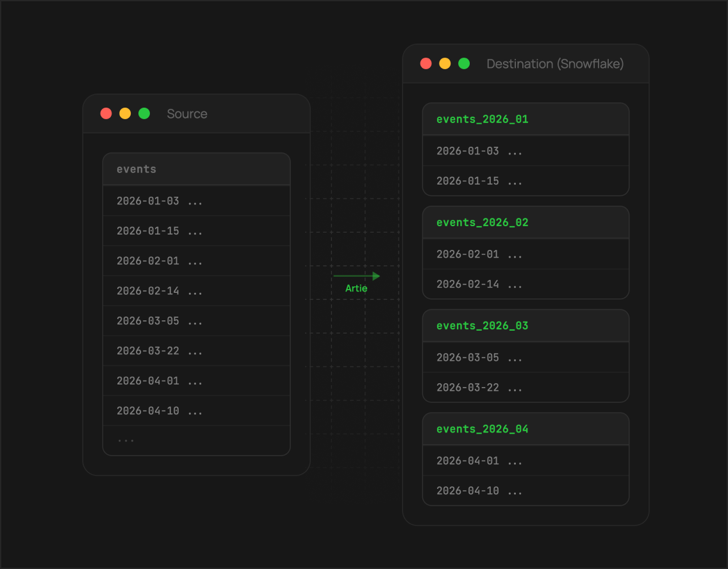The width and height of the screenshot is (728, 569).
Task: Select 2026-01-15 row in events_2026_01
Action: point(525,181)
